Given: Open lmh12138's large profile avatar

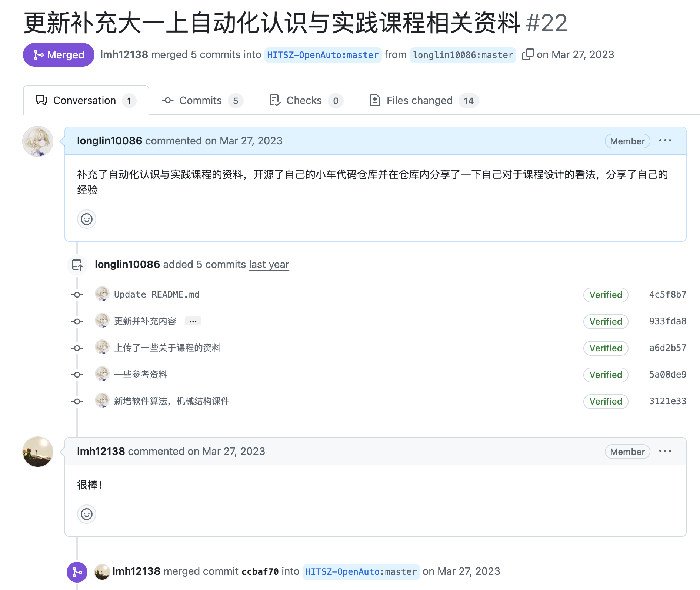Looking at the screenshot, I should click(38, 452).
